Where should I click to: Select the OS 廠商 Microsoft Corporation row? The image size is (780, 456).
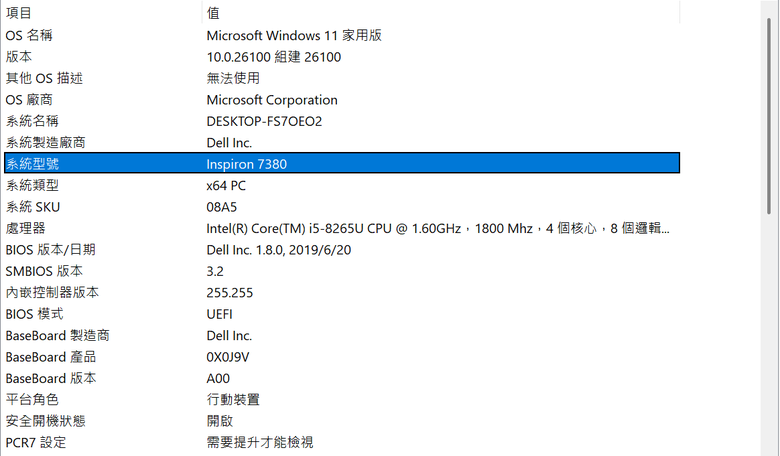pos(342,99)
